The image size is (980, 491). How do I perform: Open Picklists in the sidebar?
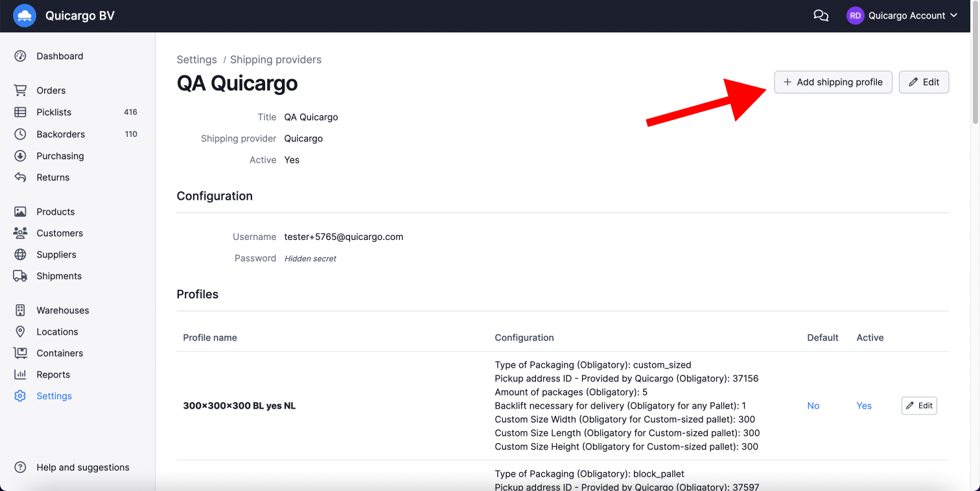tap(54, 112)
